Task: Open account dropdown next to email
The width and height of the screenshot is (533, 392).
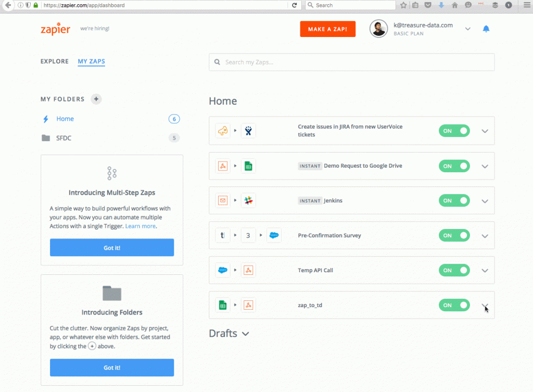Action: [467, 29]
